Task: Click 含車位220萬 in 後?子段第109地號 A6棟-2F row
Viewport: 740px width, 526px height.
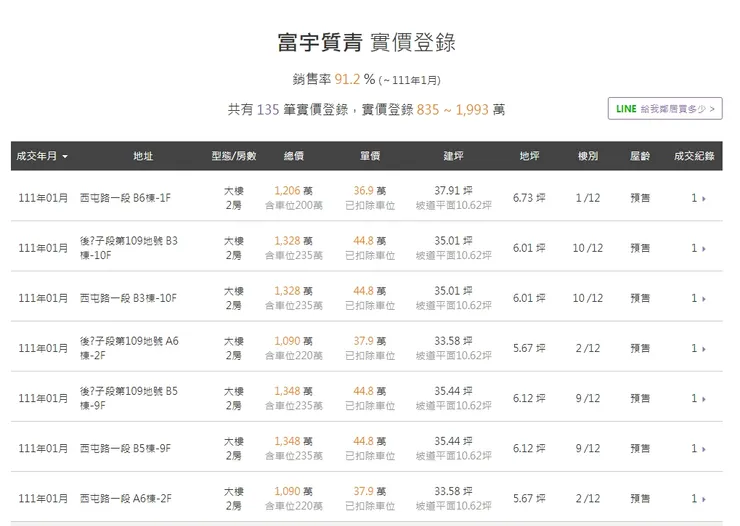Action: (294, 356)
